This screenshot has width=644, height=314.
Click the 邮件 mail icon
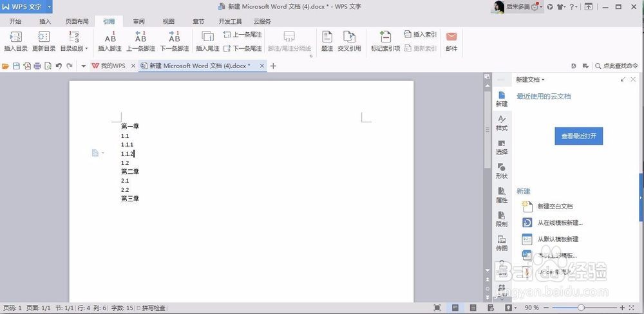(451, 41)
